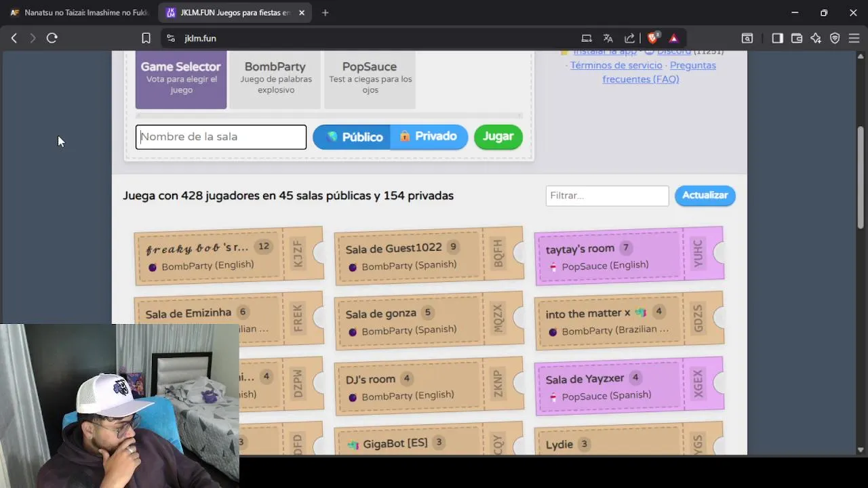
Task: Click the players and rooms count text
Action: tap(288, 196)
